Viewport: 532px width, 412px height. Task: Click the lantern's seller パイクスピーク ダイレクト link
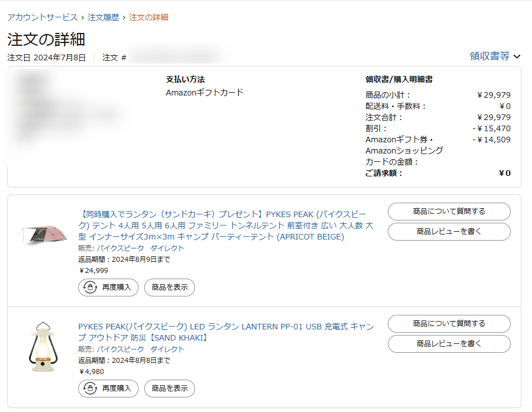point(140,349)
